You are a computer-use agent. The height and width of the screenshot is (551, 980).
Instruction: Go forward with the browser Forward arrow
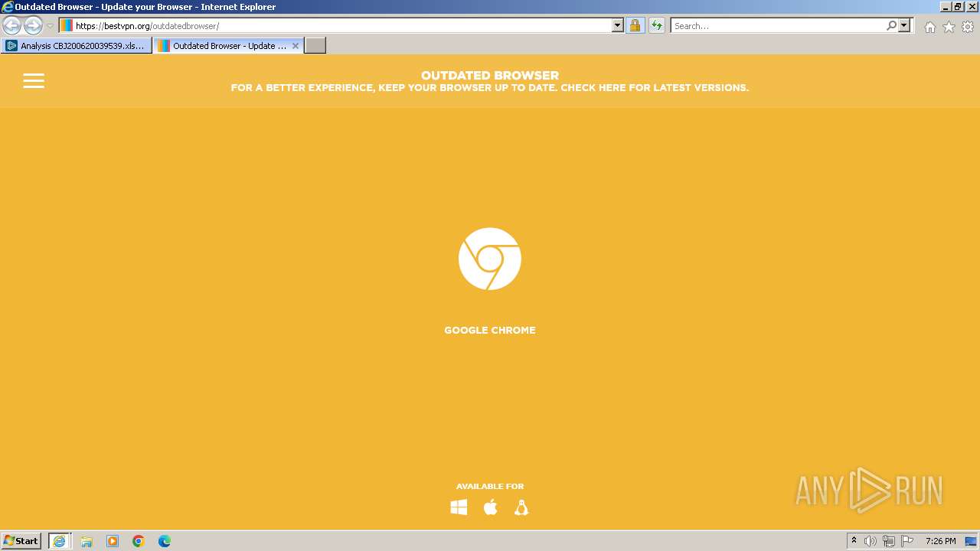33,25
